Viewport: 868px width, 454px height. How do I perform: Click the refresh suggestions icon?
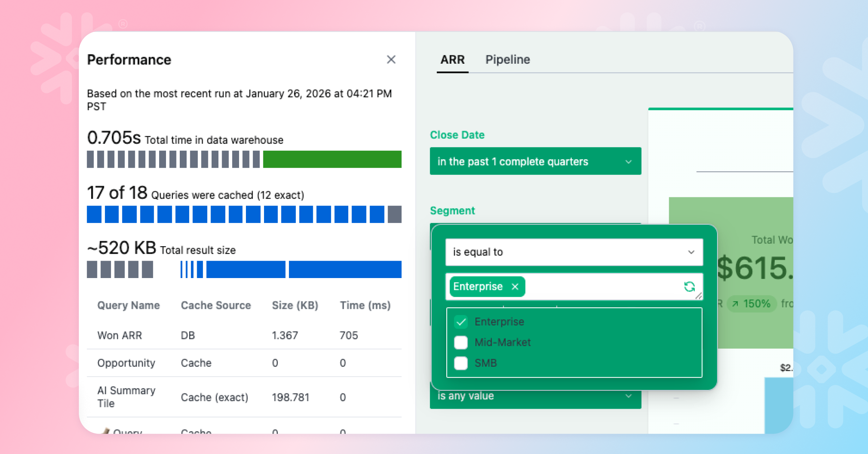tap(689, 287)
